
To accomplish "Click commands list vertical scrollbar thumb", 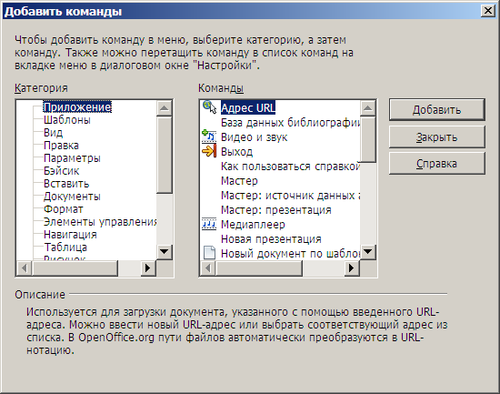I will [x=368, y=139].
